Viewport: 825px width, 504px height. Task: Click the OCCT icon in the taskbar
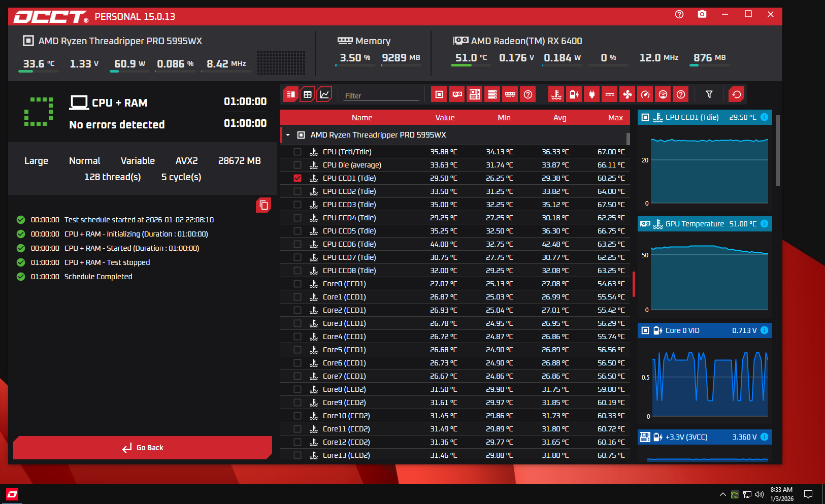click(x=12, y=494)
